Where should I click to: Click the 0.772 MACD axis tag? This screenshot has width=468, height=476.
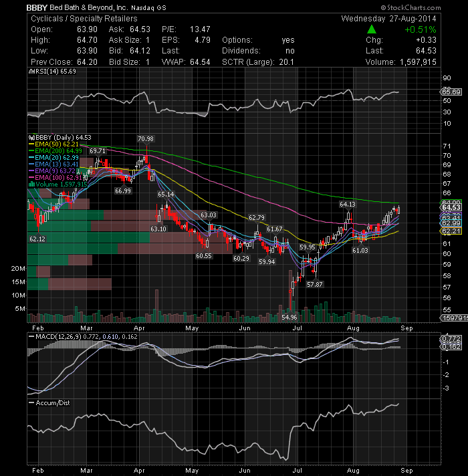[451, 338]
